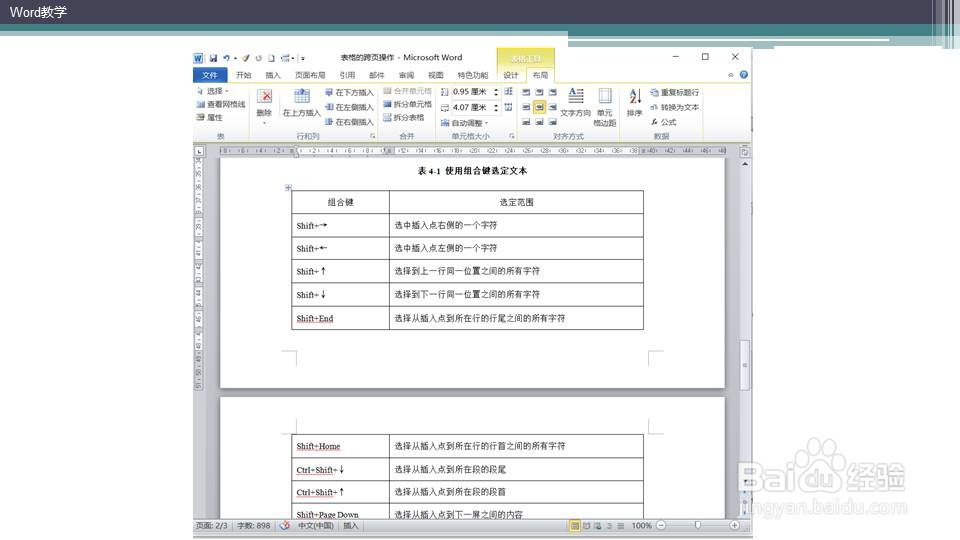Toggle Repeat Header Rows (重复标题行)
The height and width of the screenshot is (540, 960).
pos(674,92)
